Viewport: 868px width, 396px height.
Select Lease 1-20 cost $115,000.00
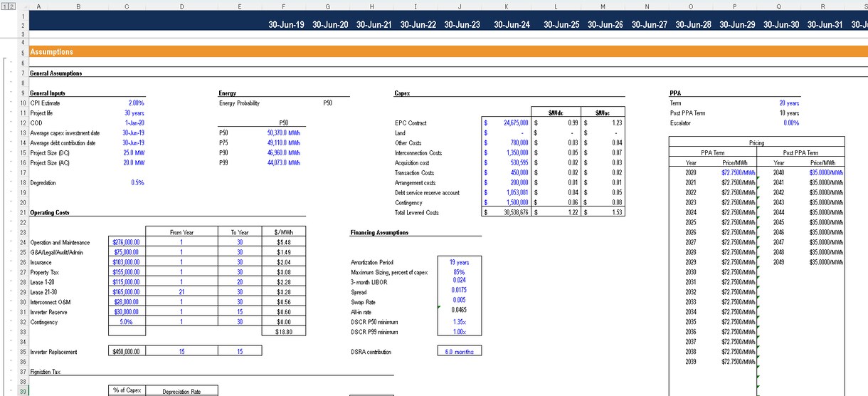point(127,283)
